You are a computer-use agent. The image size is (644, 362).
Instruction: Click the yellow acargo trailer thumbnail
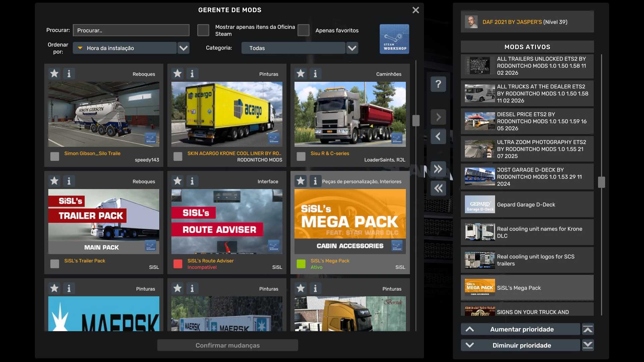click(x=227, y=114)
